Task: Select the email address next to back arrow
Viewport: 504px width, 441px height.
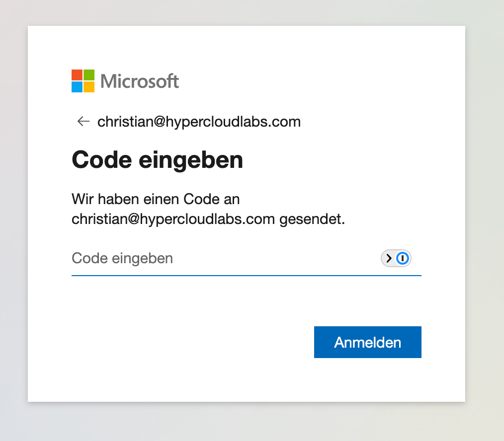Action: tap(199, 121)
